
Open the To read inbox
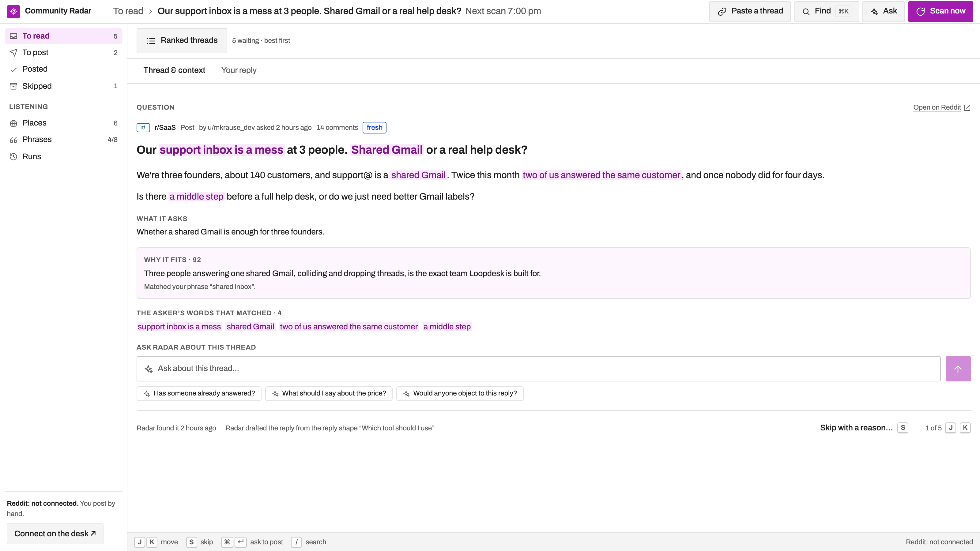tap(63, 36)
